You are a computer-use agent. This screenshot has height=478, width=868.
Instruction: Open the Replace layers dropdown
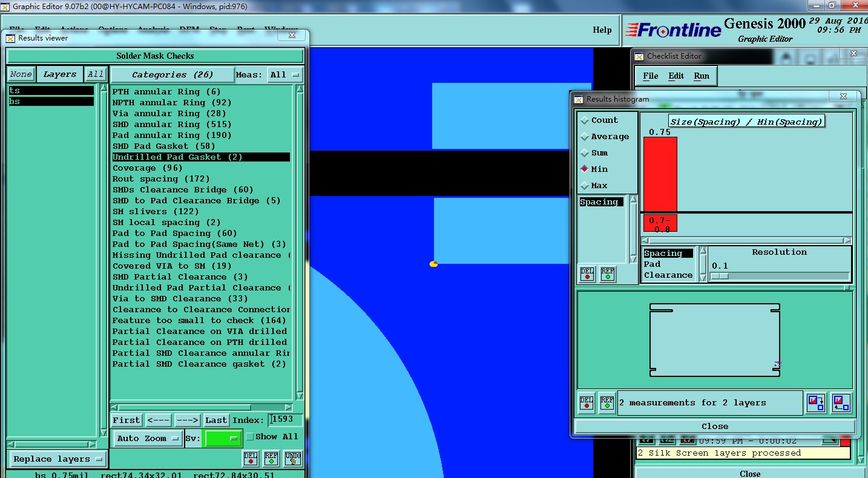[58, 459]
